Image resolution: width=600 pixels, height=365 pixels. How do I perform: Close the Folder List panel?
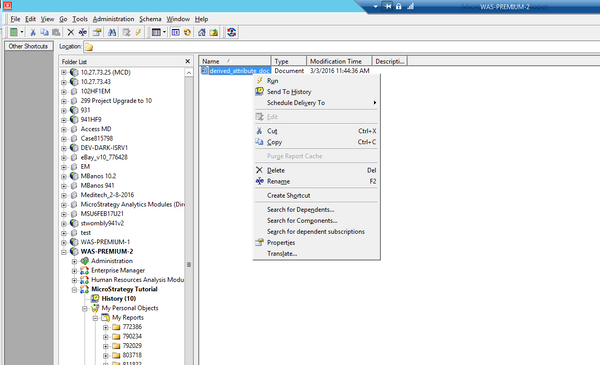[188, 61]
